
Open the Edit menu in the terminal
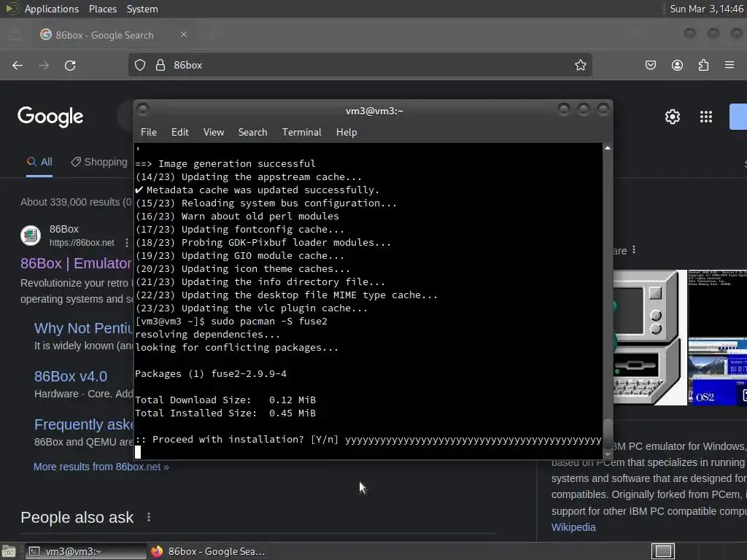click(x=180, y=133)
